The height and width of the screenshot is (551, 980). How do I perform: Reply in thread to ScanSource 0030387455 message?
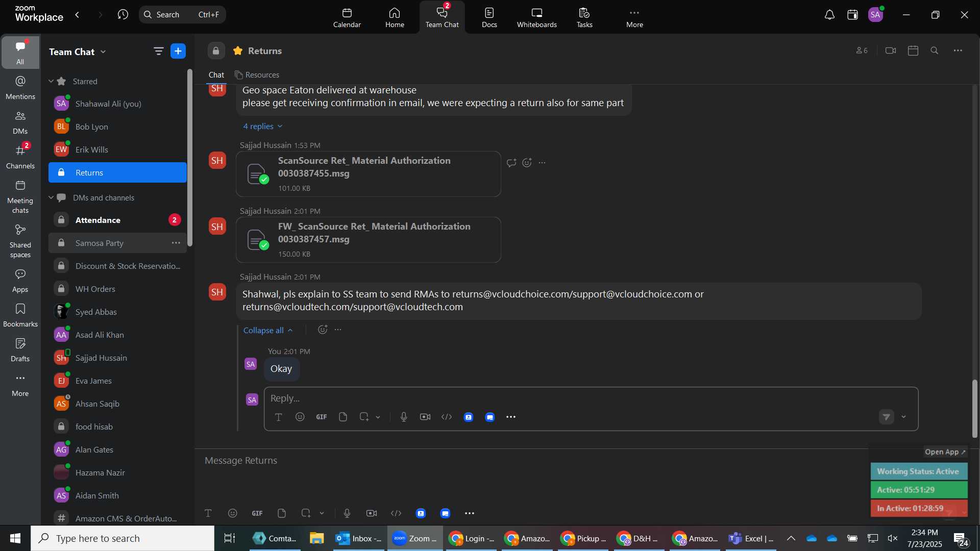tap(511, 163)
